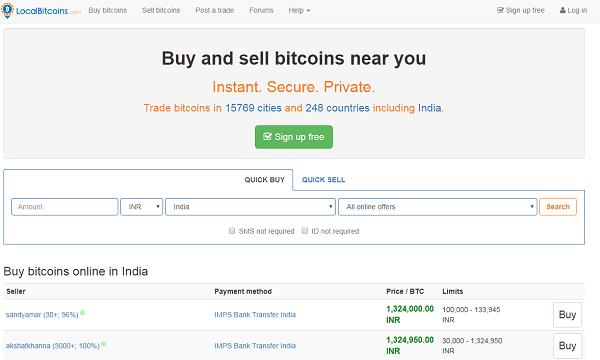The width and height of the screenshot is (600, 360).
Task: Go to Post a trade page
Action: 215,10
